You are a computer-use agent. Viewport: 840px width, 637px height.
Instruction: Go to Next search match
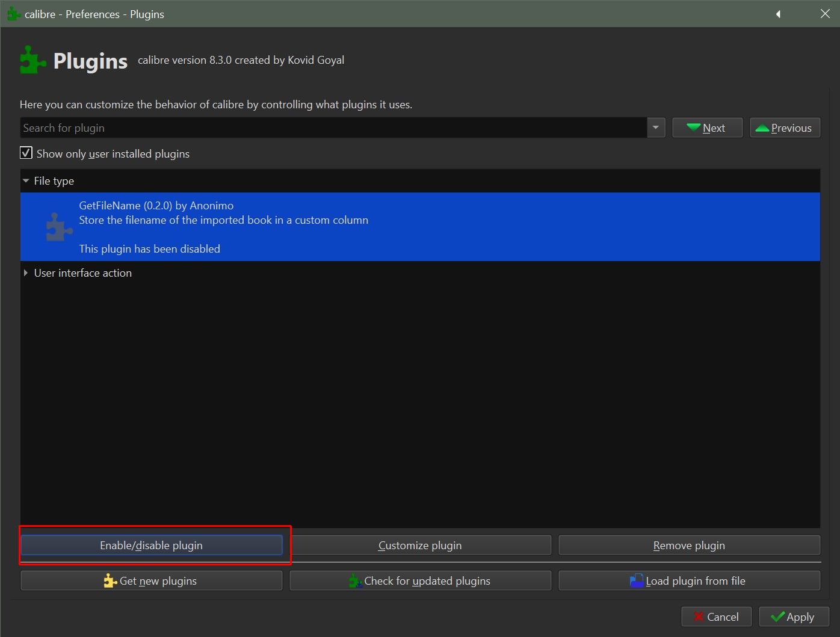click(708, 128)
